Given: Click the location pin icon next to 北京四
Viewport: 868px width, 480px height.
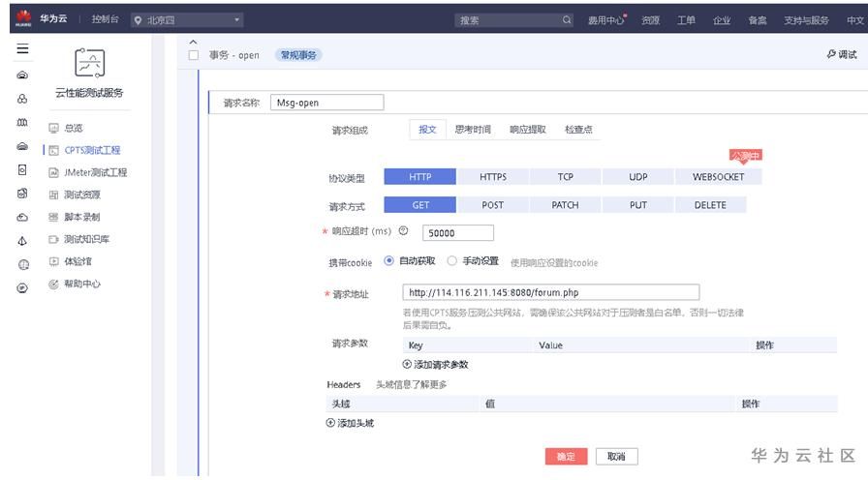Looking at the screenshot, I should coord(138,20).
